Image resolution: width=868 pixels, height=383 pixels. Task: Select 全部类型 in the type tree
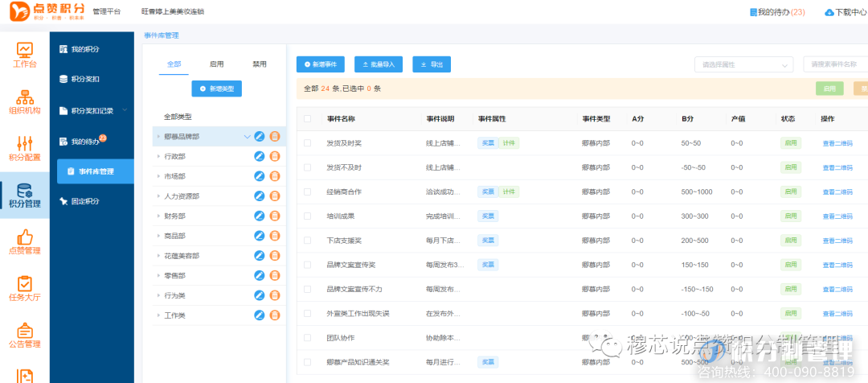pyautogui.click(x=178, y=117)
